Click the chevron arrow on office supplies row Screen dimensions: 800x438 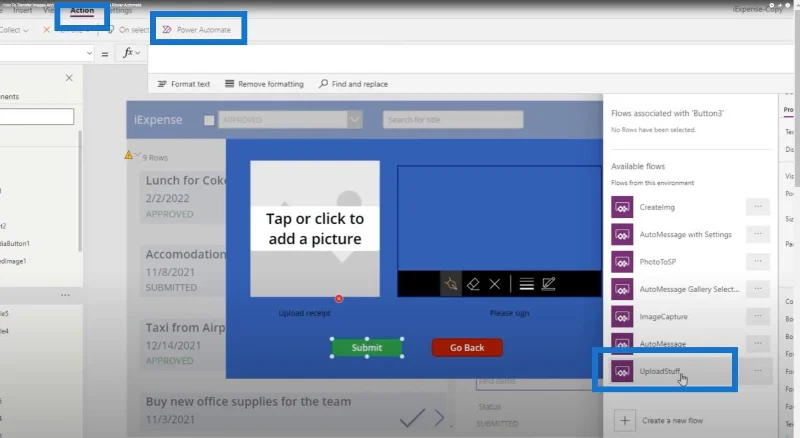pos(439,418)
